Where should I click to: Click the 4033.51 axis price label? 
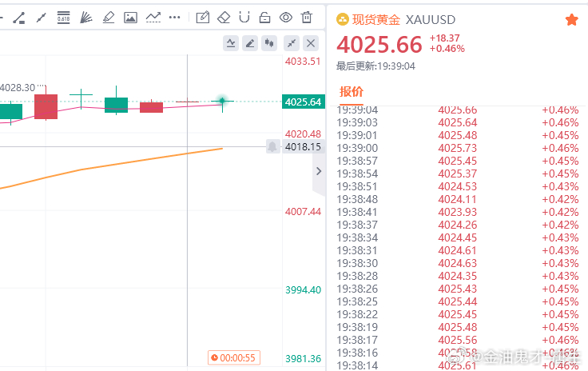point(303,62)
